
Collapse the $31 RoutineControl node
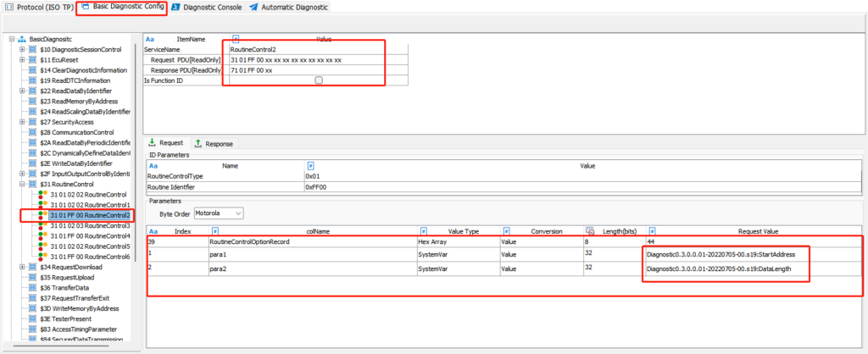click(22, 184)
